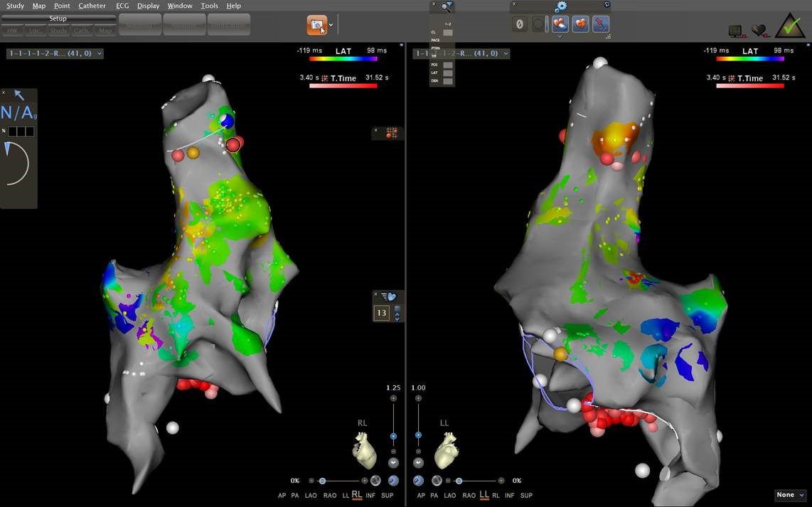Toggle the LAT filter checkbox
This screenshot has height=507, width=812.
[447, 73]
